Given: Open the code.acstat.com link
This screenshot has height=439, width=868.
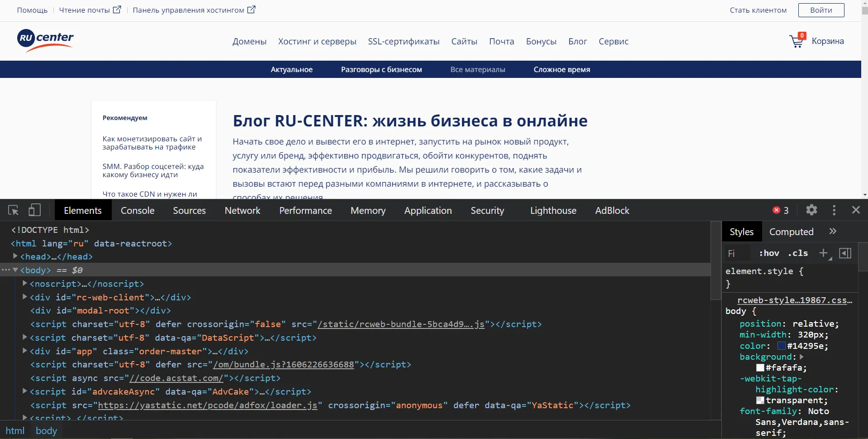Looking at the screenshot, I should [x=176, y=378].
